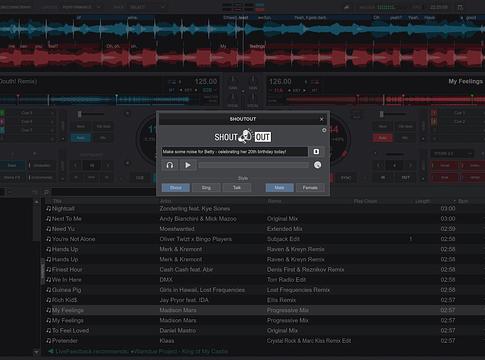Open LiveFeedback recommendation King of My Castle
Viewport: 485px width, 360px height.
coord(138,351)
